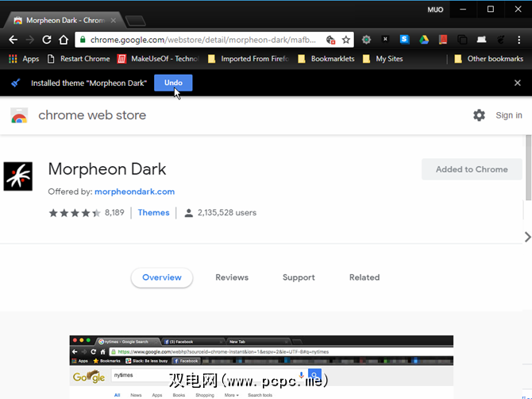Switch to the Related tab
Image resolution: width=532 pixels, height=399 pixels.
click(x=364, y=277)
